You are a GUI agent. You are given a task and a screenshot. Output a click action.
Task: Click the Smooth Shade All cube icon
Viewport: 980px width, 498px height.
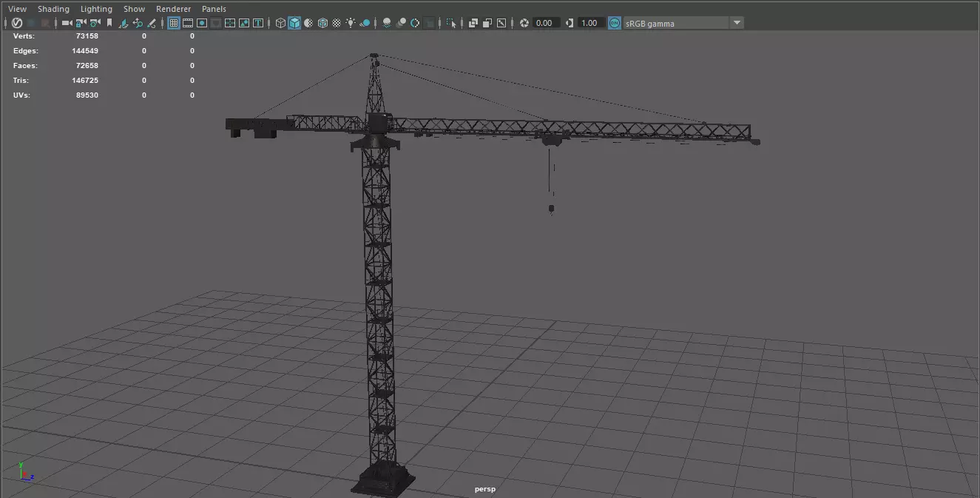pos(294,23)
